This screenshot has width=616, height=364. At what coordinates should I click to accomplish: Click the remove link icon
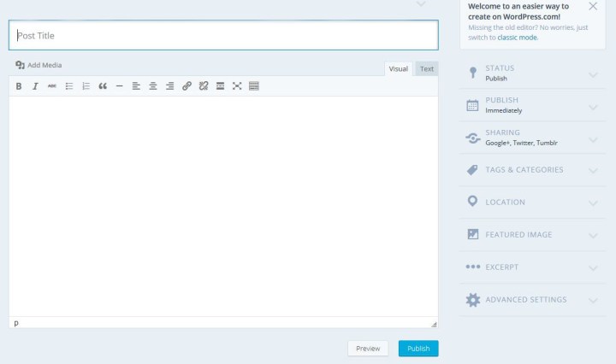[x=204, y=86]
